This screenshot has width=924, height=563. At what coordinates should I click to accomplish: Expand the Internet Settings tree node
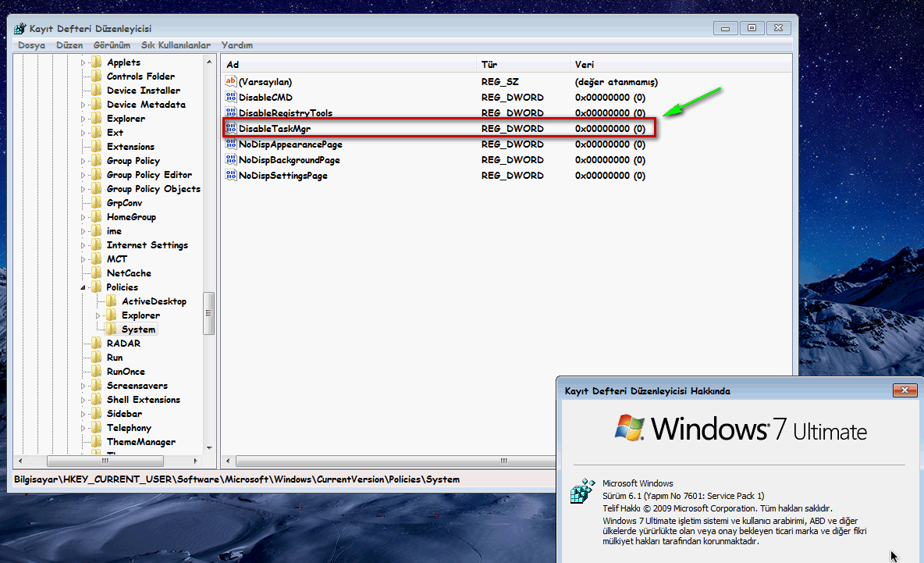tap(83, 245)
